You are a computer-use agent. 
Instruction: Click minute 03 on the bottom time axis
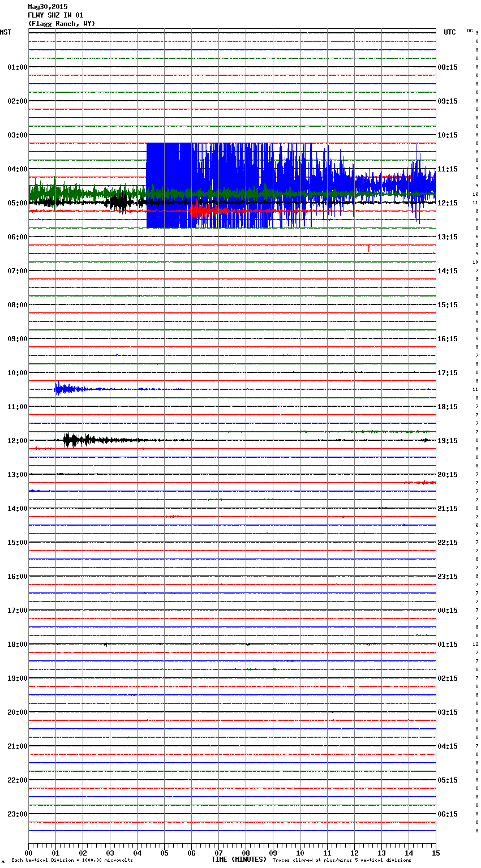(110, 853)
